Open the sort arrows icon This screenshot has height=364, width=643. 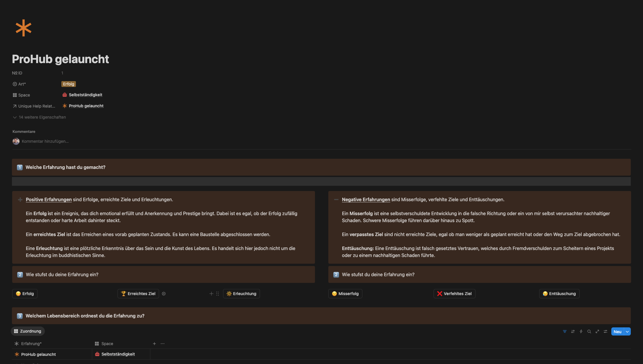tap(573, 331)
